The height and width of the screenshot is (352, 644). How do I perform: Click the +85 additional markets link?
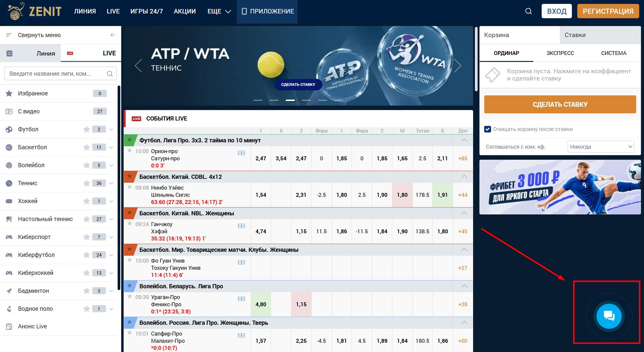tap(463, 159)
